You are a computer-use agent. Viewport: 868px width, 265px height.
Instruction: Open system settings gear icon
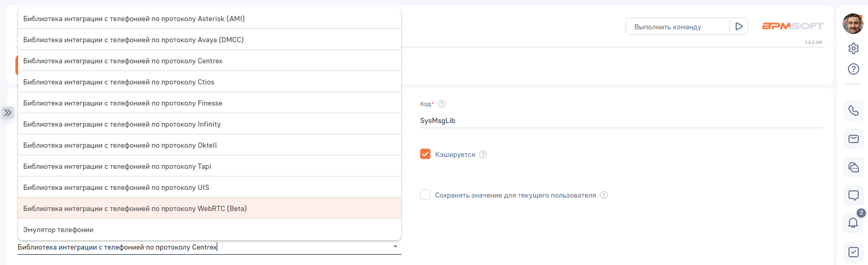[x=853, y=48]
